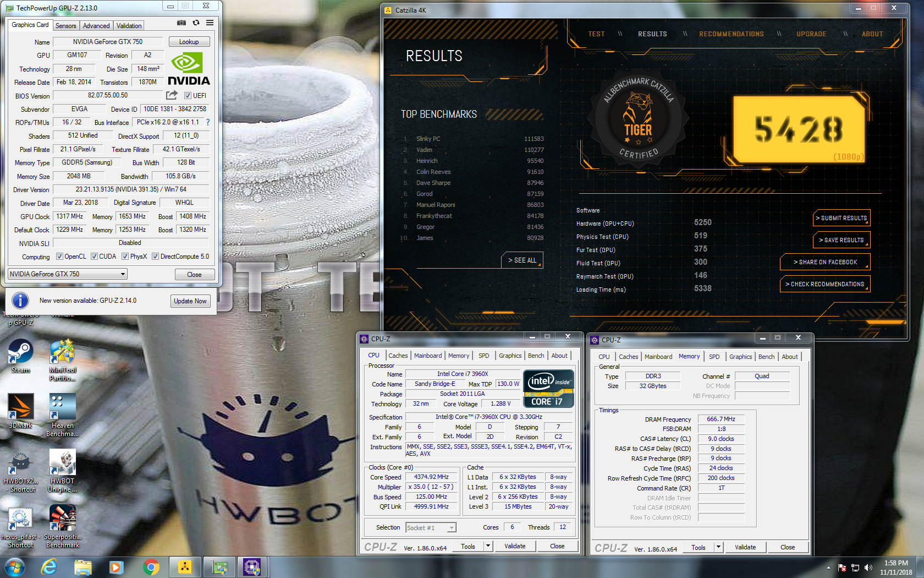Viewport: 924px width, 578px height.
Task: Open the GPU-Z hamburger menu icon
Action: coord(210,23)
